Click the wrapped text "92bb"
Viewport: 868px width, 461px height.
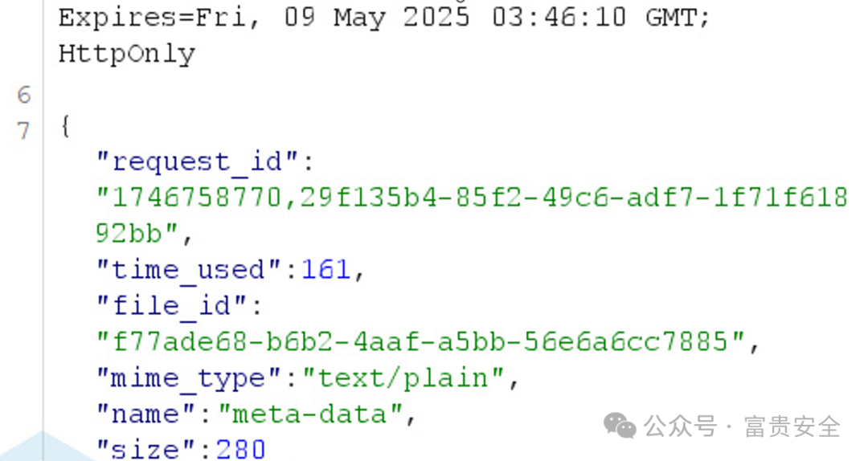(129, 233)
